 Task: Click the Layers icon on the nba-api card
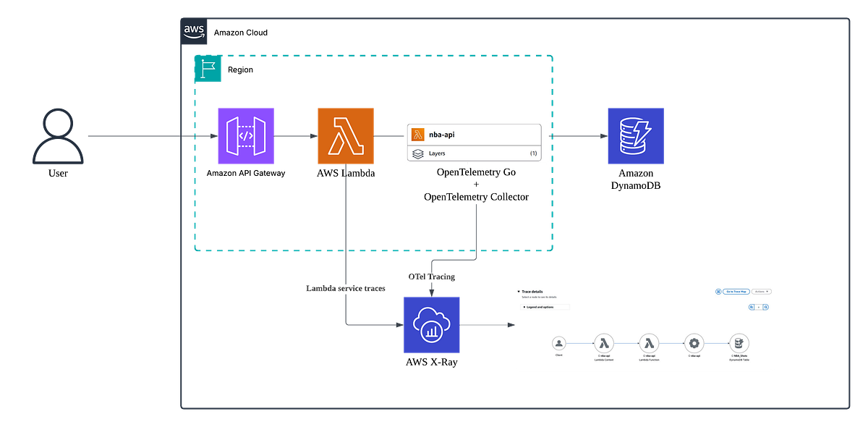(418, 153)
